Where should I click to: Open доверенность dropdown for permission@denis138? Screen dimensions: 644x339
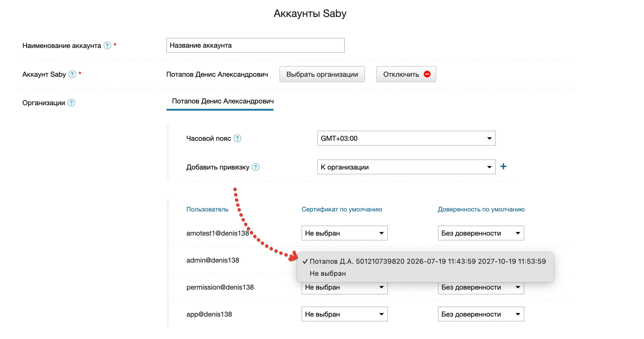click(x=481, y=288)
